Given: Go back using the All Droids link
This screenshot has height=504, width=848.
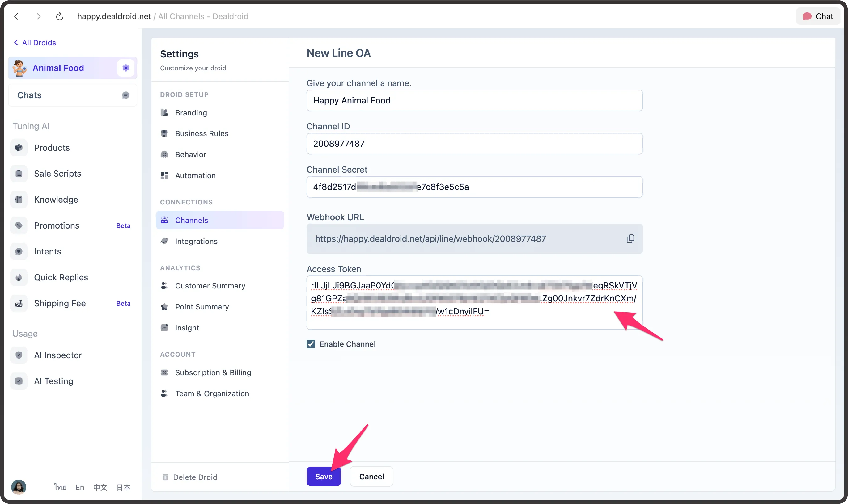Looking at the screenshot, I should (x=34, y=42).
